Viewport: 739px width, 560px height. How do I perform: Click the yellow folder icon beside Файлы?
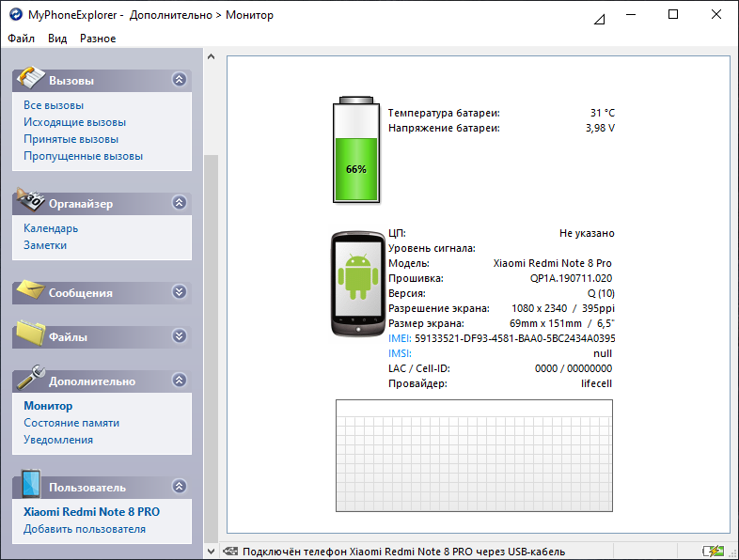pyautogui.click(x=31, y=333)
